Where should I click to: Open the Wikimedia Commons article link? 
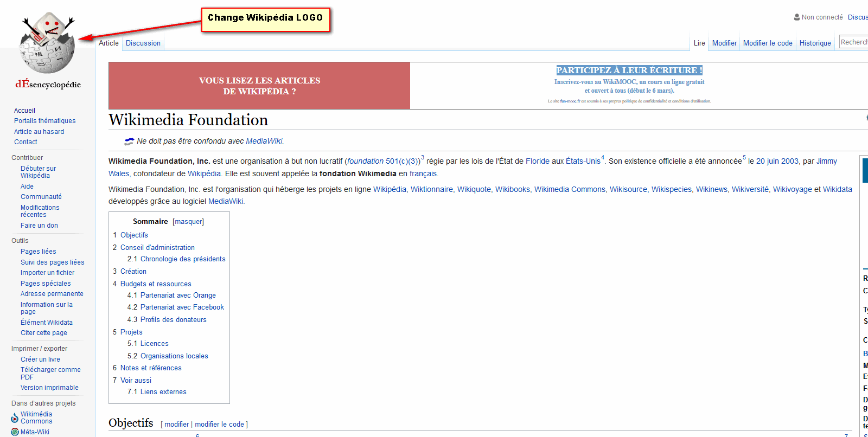point(570,190)
